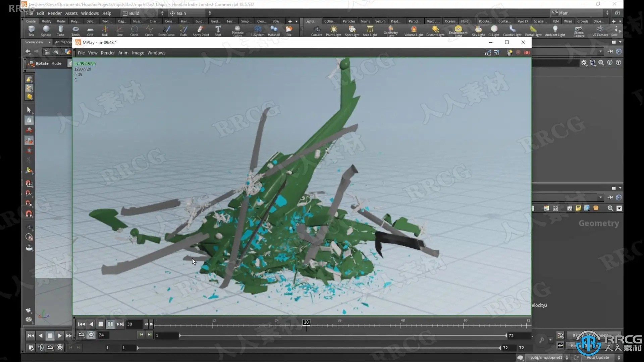
Task: Click frame 30 marker on MPlay timeline
Action: point(306,322)
